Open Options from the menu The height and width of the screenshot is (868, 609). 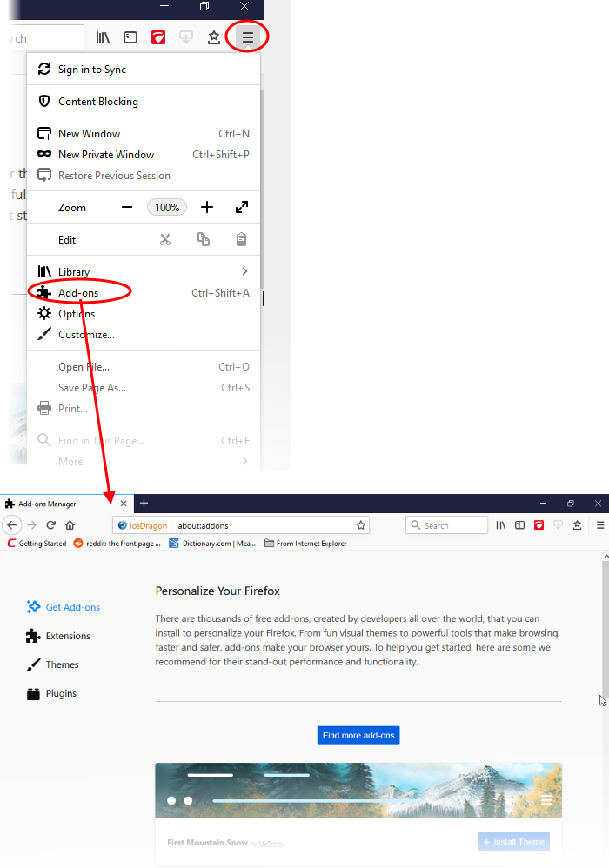click(x=144, y=314)
